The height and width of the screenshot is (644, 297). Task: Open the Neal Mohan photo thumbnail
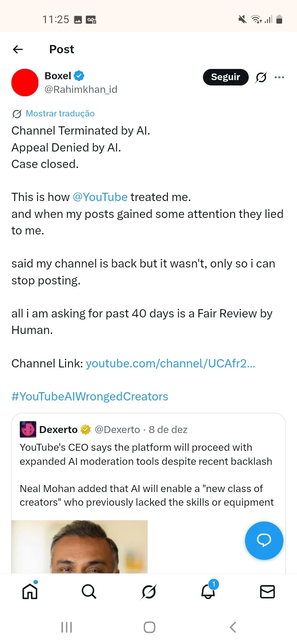79,547
